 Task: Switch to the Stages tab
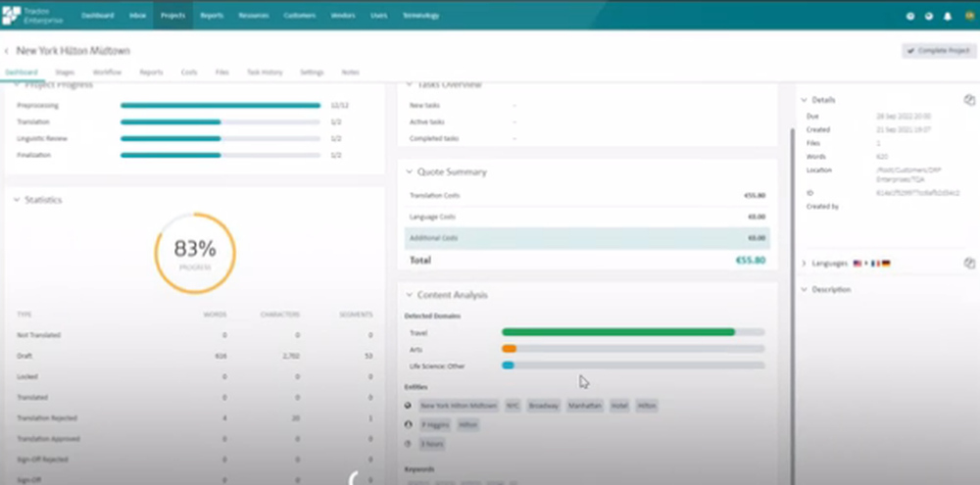tap(65, 73)
